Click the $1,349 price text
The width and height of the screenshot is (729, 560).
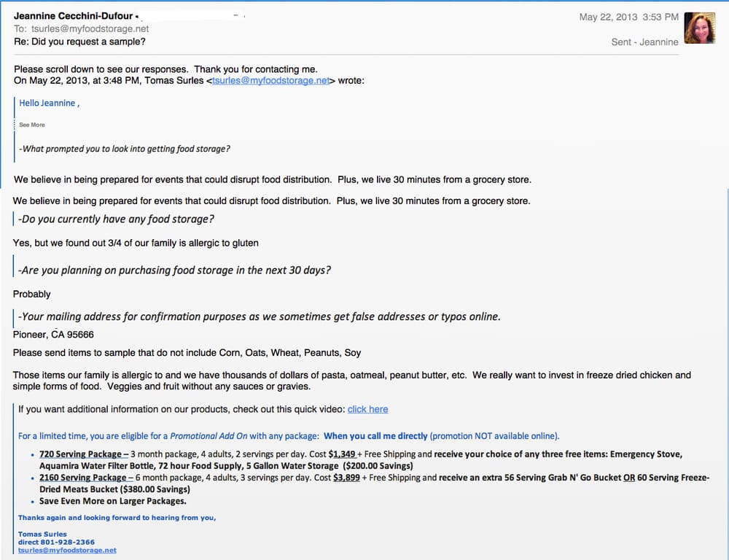pyautogui.click(x=343, y=454)
